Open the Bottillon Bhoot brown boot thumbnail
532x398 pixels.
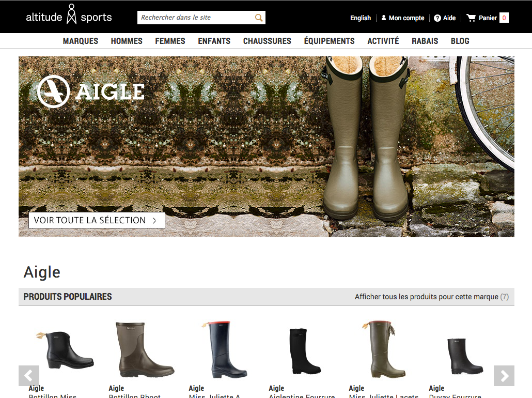click(x=145, y=350)
